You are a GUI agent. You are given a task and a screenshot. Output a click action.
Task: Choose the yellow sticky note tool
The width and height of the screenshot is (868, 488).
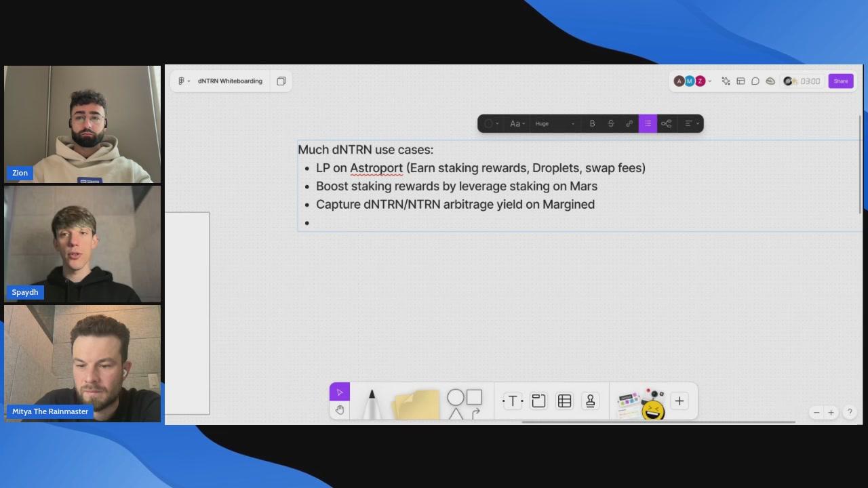pyautogui.click(x=416, y=404)
